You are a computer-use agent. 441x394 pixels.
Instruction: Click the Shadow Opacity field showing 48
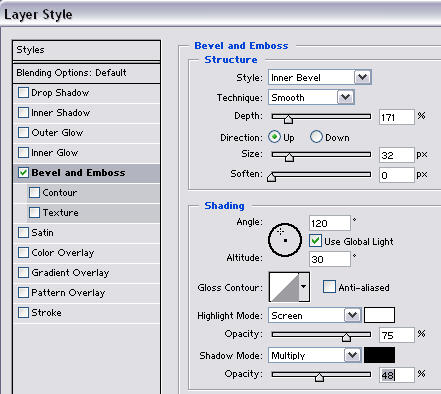397,375
